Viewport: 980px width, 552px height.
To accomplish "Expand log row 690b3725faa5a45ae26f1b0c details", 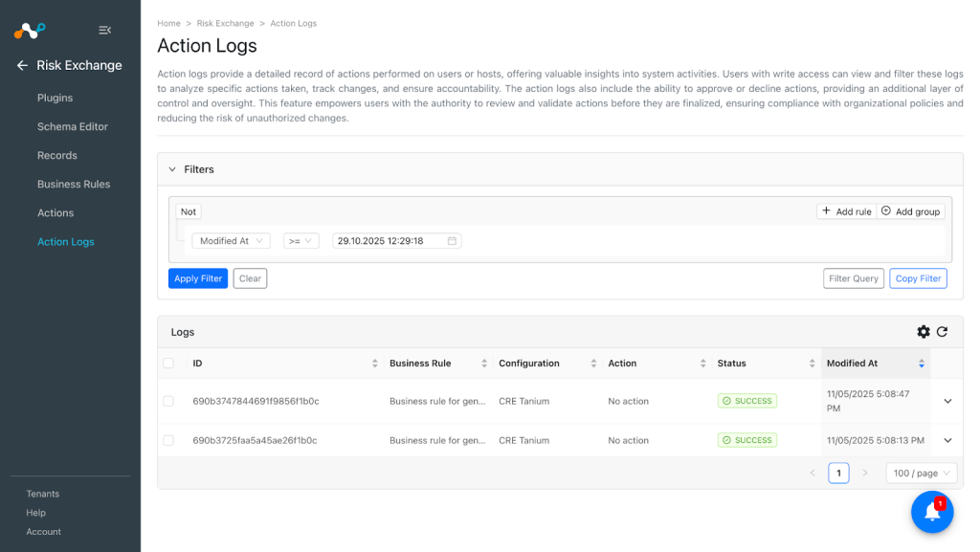I will [x=947, y=440].
